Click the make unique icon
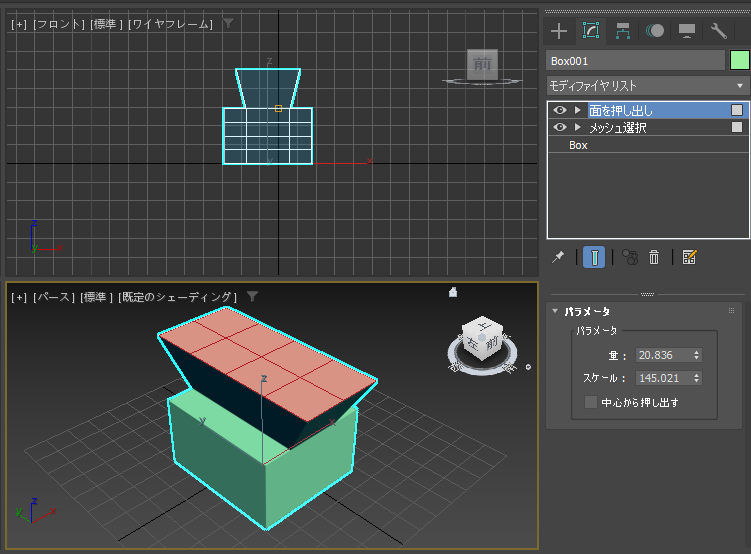751x554 pixels. [x=630, y=257]
